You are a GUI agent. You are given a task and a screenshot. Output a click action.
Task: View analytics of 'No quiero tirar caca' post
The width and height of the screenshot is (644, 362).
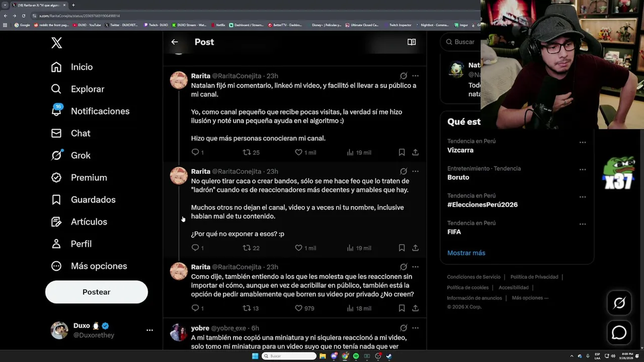point(359,248)
